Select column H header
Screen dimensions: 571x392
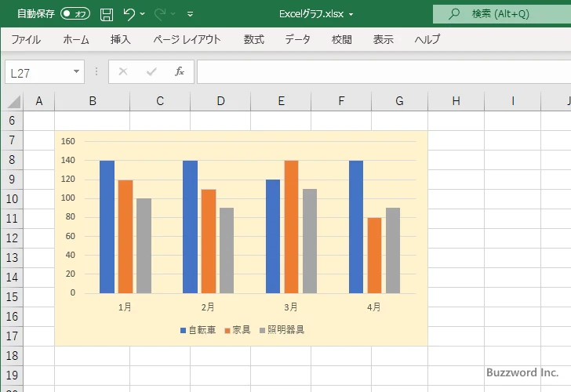tap(456, 101)
